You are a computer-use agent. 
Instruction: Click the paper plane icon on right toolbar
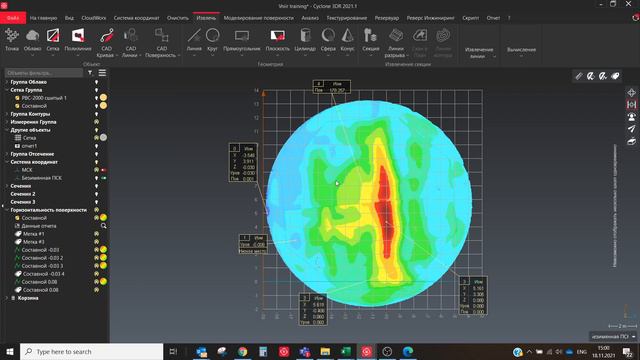click(631, 129)
